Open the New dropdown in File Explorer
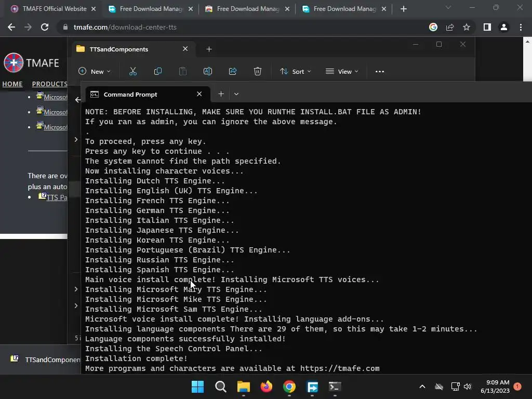The image size is (532, 399). tap(95, 71)
